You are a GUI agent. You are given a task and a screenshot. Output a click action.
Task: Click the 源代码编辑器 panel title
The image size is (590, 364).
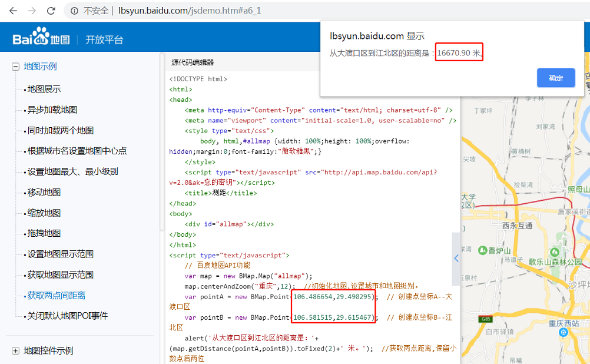pyautogui.click(x=193, y=62)
